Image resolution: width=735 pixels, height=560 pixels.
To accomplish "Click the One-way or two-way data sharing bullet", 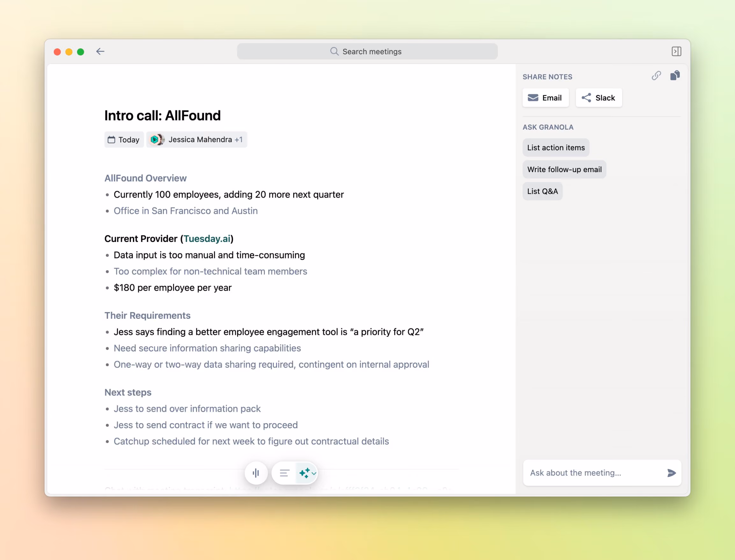I will click(x=271, y=365).
